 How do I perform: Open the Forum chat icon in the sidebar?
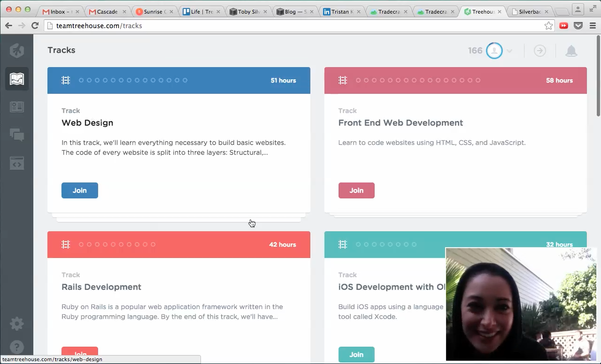(x=17, y=135)
